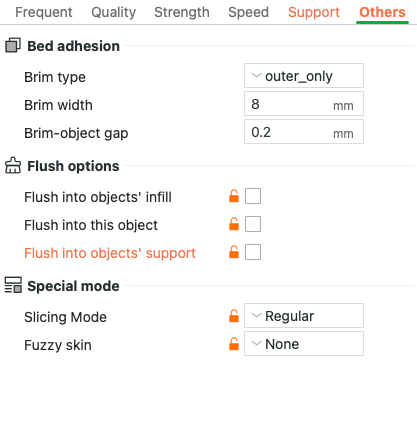Viewport: 417px width, 421px height.
Task: Click lock icon beside Flush into this object
Action: (234, 224)
